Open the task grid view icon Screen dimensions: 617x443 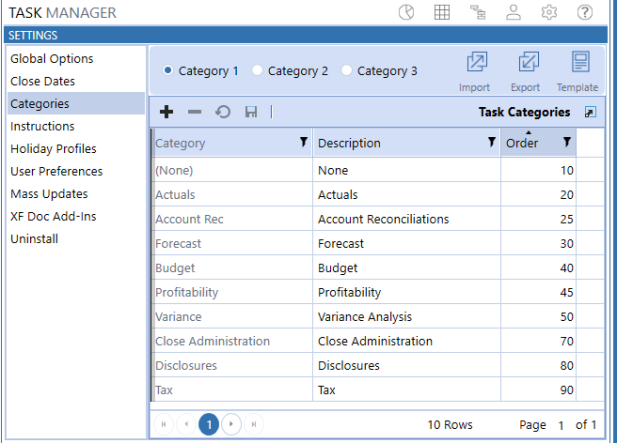442,13
